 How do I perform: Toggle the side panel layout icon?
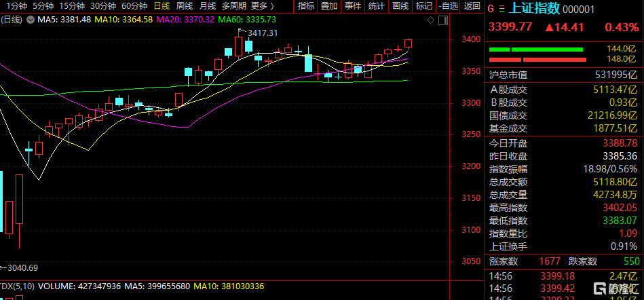tap(442, 20)
